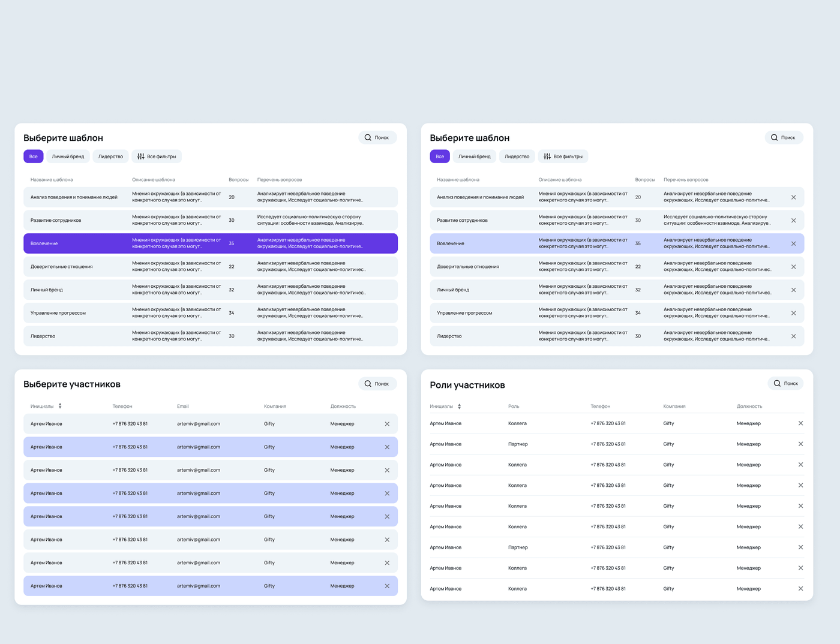840x644 pixels.
Task: Select Все tab in template panel with cross icons
Action: [440, 157]
